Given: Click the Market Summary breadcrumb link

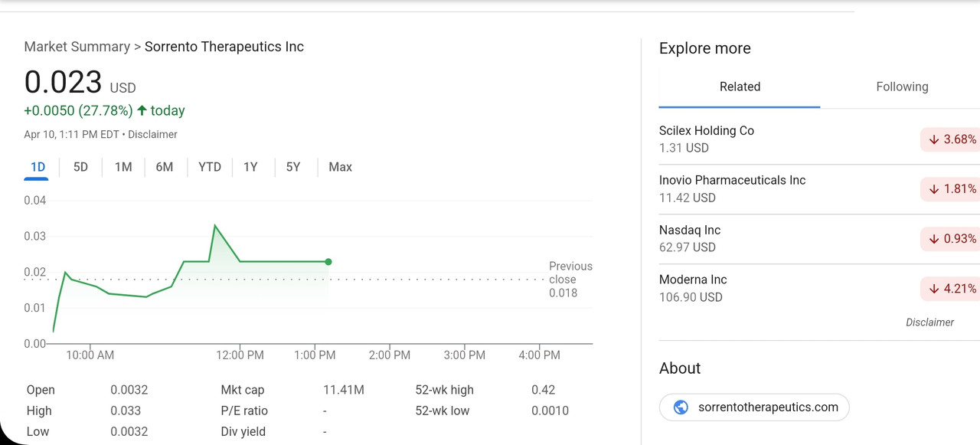Looking at the screenshot, I should 77,47.
